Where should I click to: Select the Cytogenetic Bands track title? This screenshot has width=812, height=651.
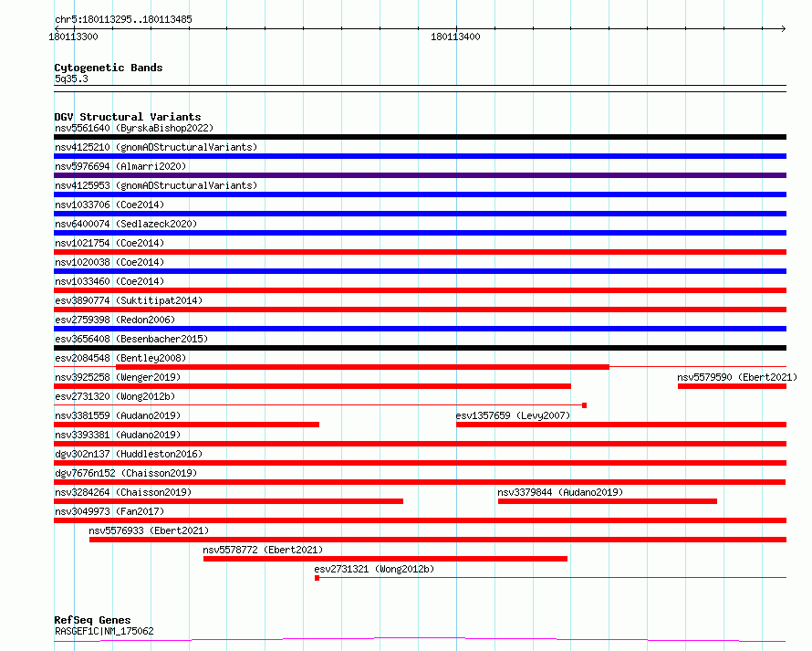pyautogui.click(x=109, y=68)
